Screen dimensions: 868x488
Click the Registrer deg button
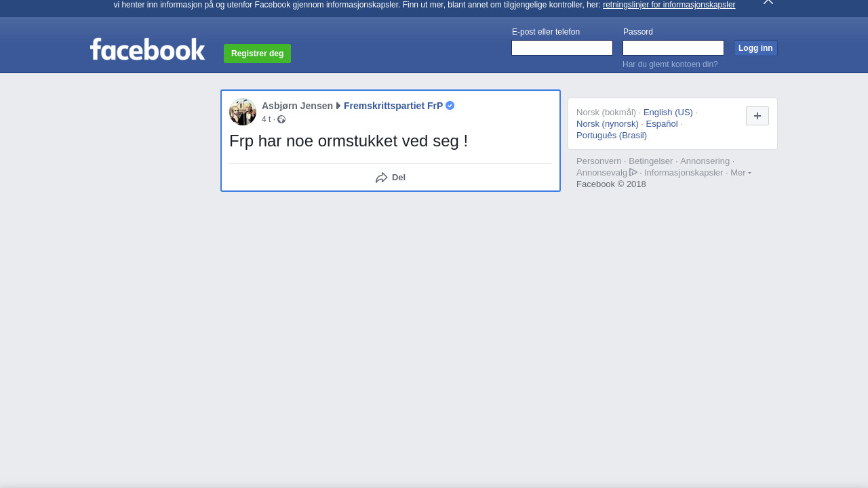click(x=257, y=54)
